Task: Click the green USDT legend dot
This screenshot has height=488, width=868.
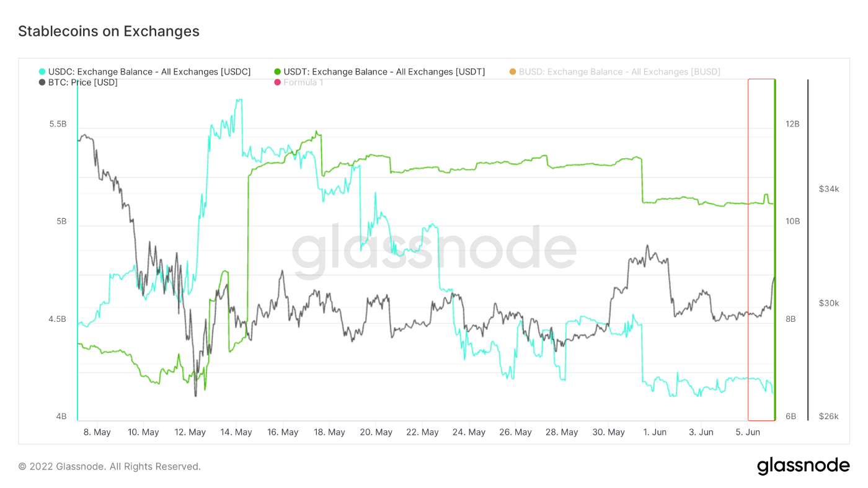Action: pos(278,72)
